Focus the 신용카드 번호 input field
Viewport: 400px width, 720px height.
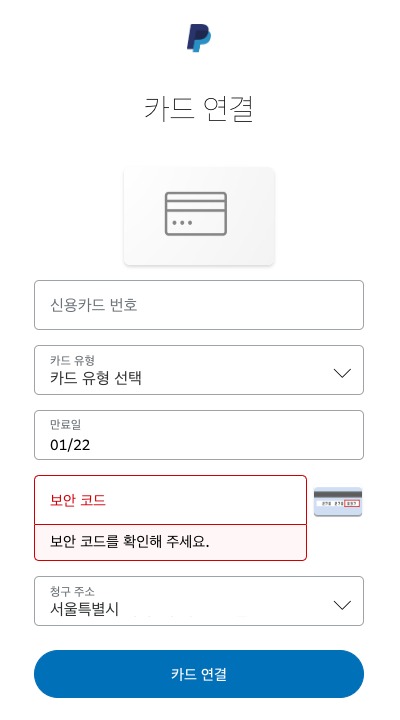coord(199,305)
